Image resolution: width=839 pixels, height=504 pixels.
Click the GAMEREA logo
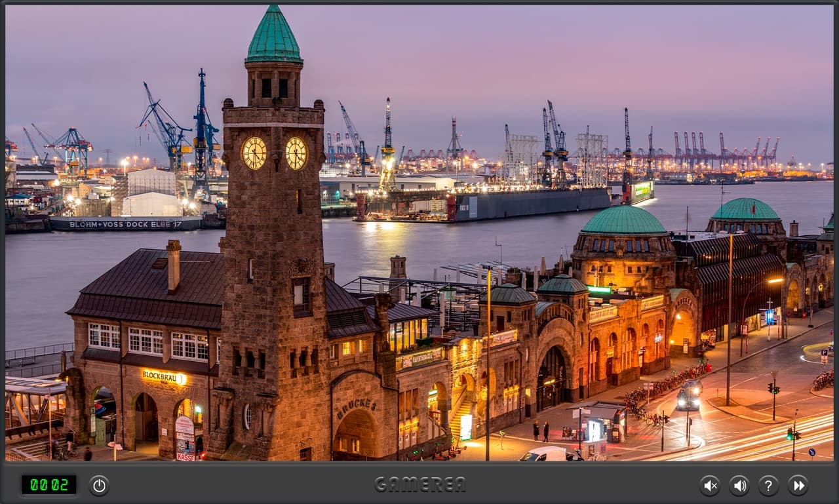420,484
